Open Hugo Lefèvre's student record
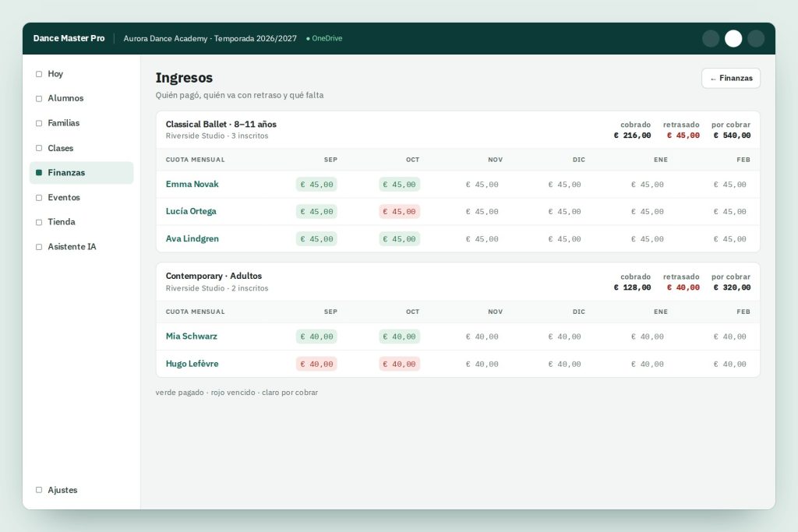 192,364
